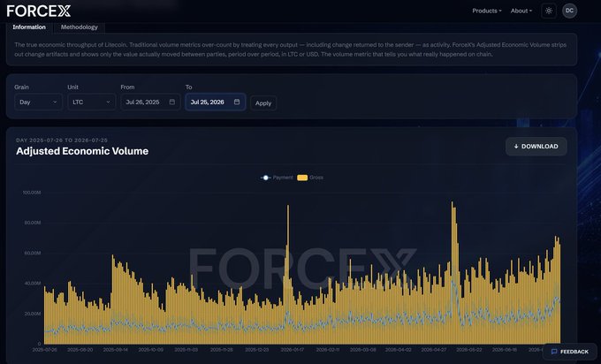Open the From date calendar icon
Viewport: 601px width, 364px height.
pos(172,102)
